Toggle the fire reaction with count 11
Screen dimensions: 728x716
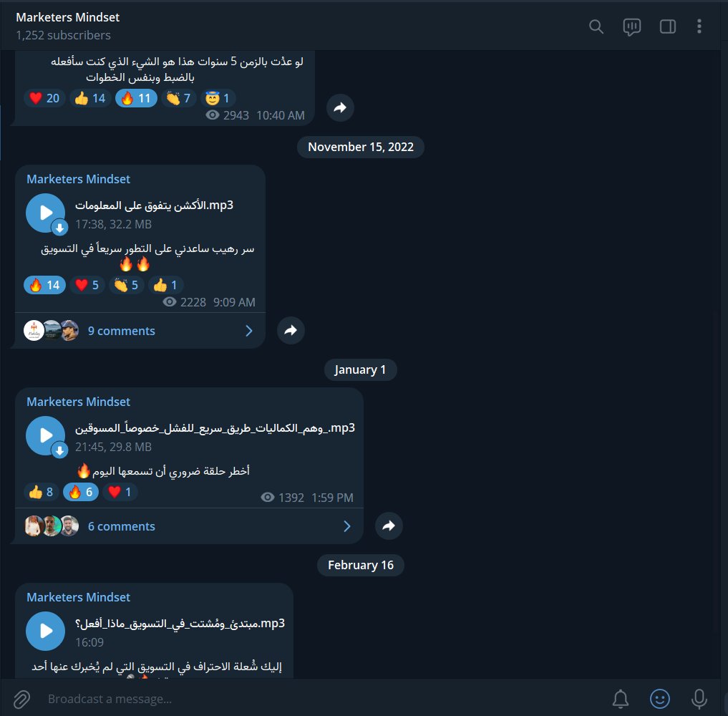point(136,98)
